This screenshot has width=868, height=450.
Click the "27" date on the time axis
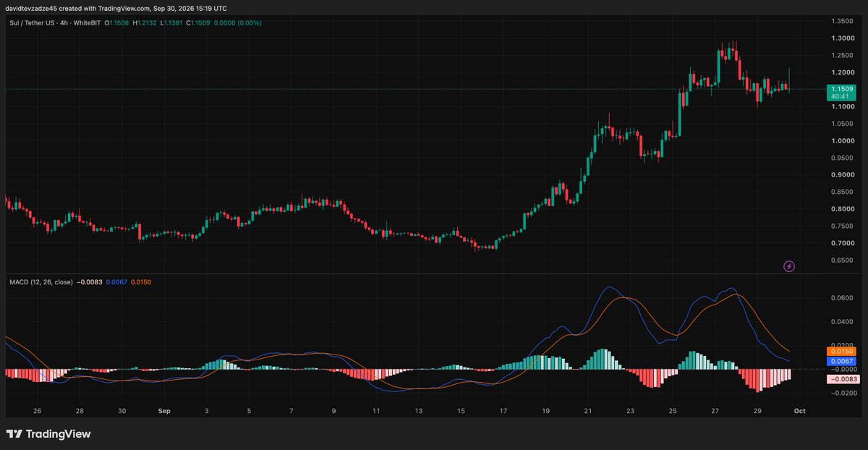(715, 410)
